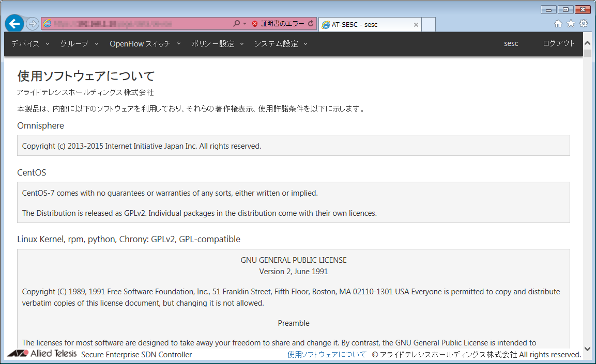Minimize the browser window
The height and width of the screenshot is (364, 596).
[x=548, y=9]
